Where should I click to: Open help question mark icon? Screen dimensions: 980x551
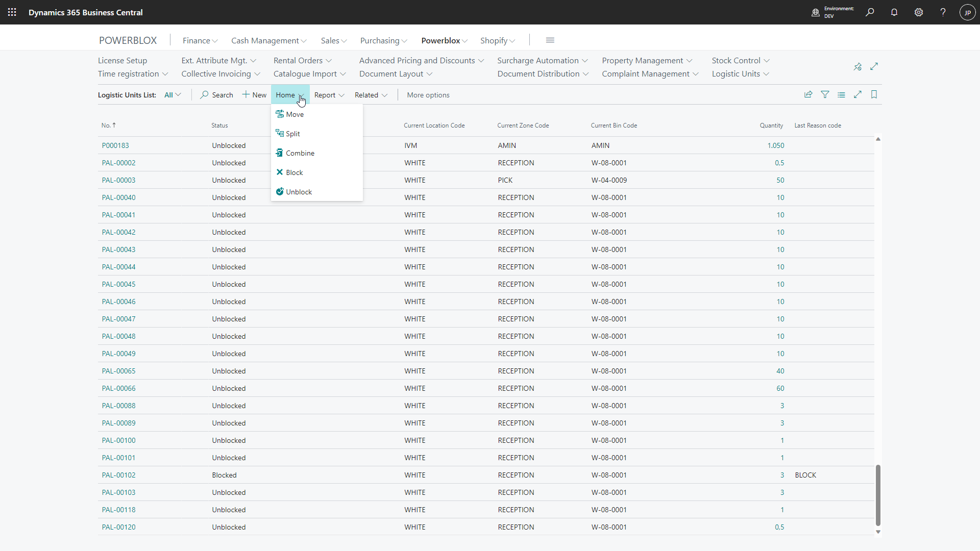tap(943, 12)
